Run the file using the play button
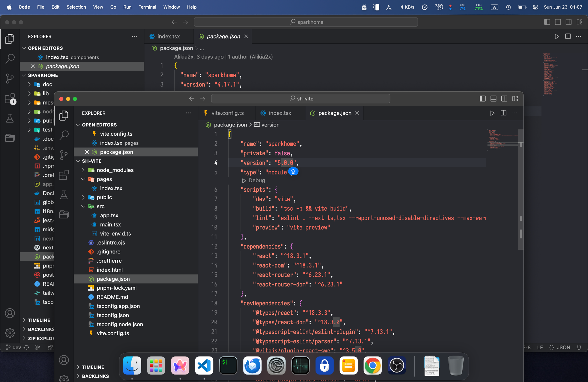 tap(557, 36)
